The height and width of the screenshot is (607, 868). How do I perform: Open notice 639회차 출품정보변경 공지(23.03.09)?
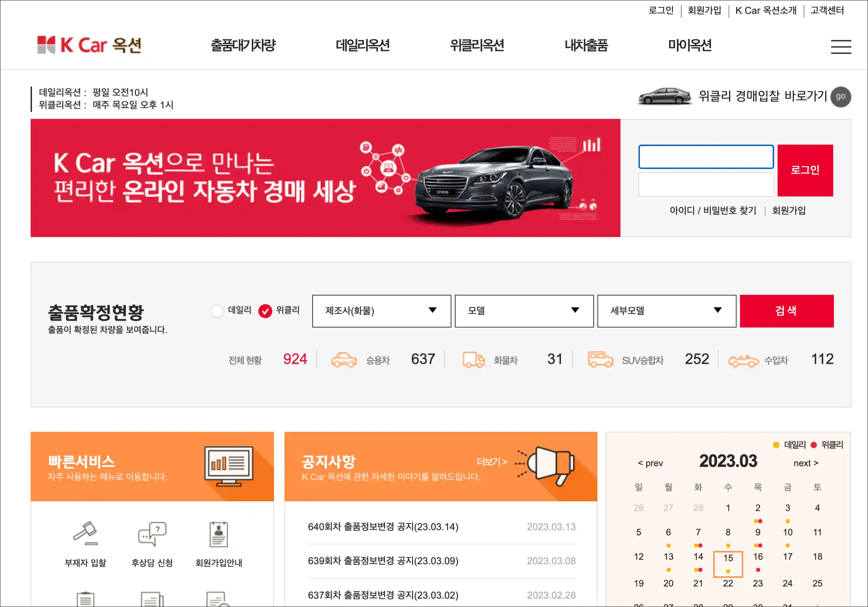pos(383,560)
